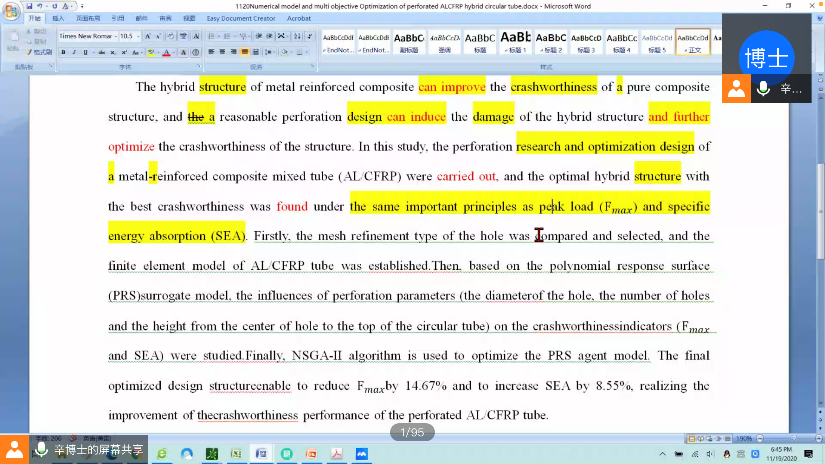Screen dimensions: 825x464
Task: Open the Times New Roman font dropdown
Action: [114, 36]
